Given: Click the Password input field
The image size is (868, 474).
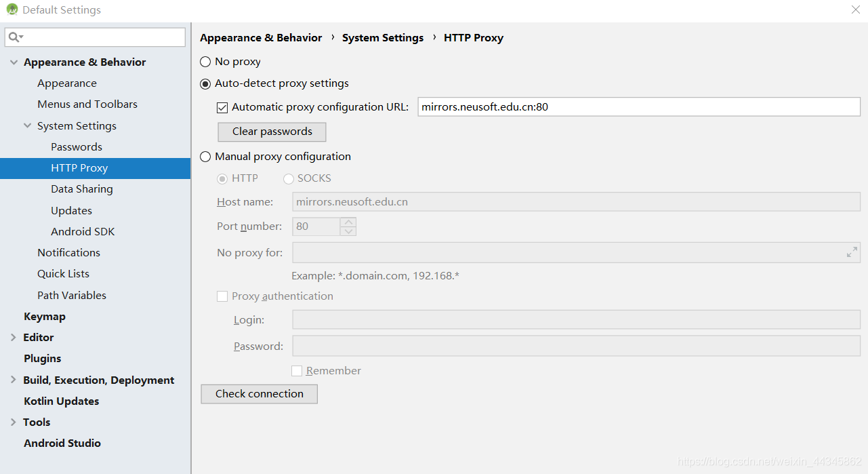Looking at the screenshot, I should [x=576, y=347].
